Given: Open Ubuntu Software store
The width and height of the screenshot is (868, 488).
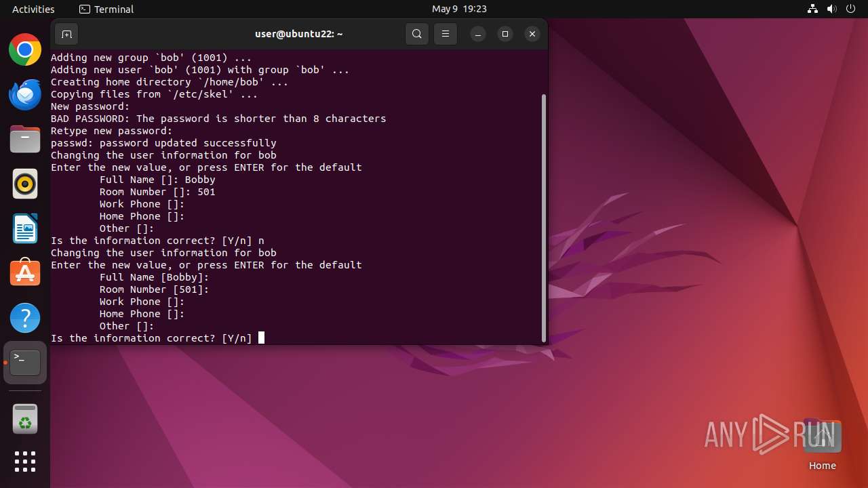Looking at the screenshot, I should point(25,273).
